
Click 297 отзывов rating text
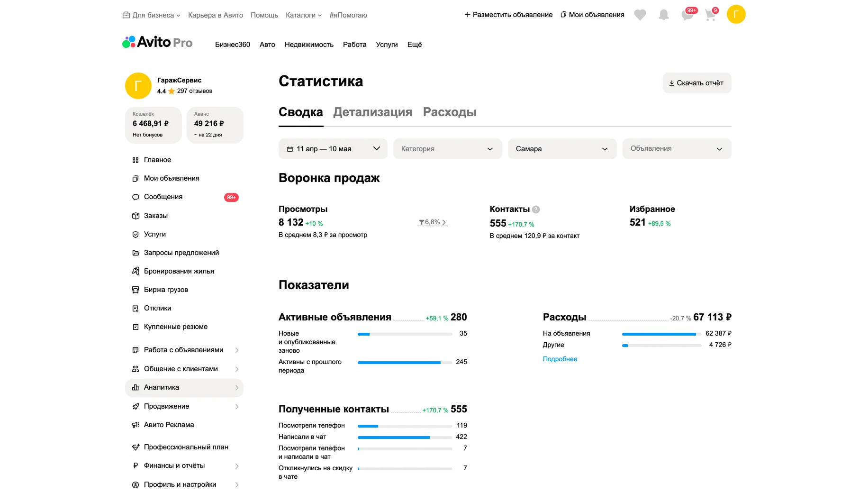click(195, 91)
